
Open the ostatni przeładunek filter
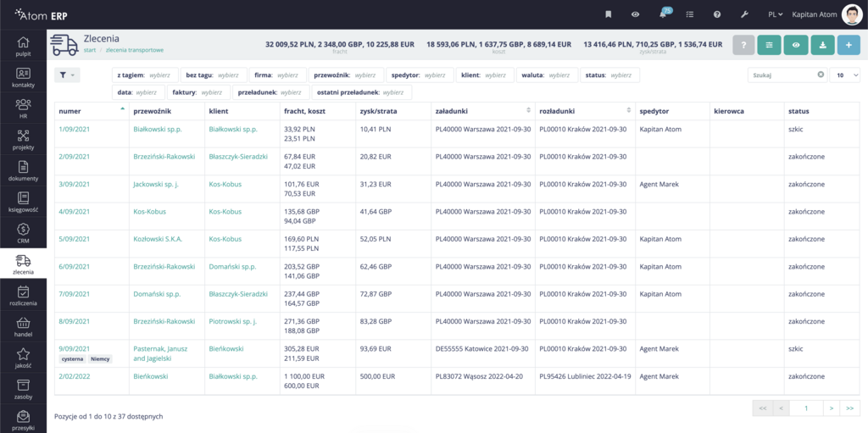point(361,92)
